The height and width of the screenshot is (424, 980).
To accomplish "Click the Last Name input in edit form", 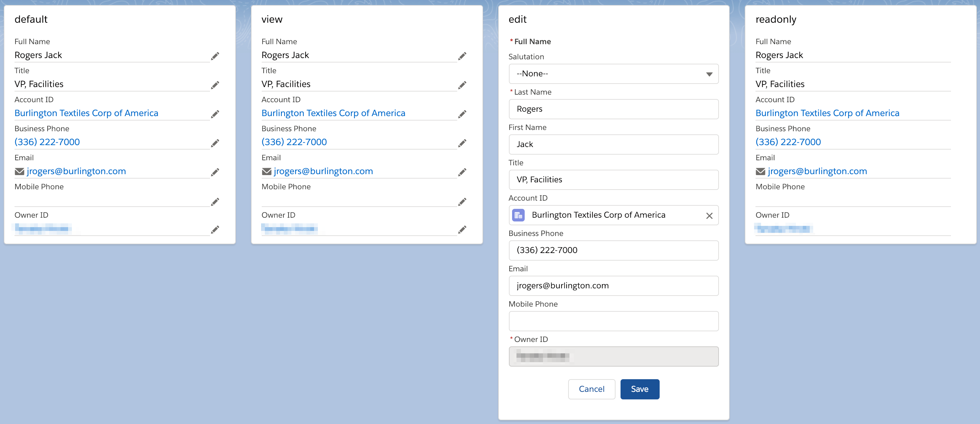I will (x=613, y=109).
